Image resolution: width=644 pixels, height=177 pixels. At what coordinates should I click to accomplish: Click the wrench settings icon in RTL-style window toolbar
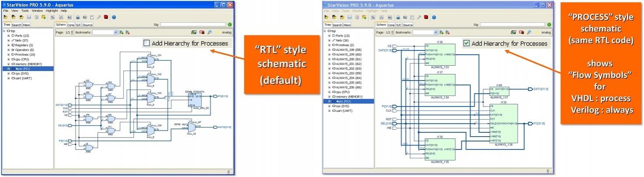click(x=99, y=17)
